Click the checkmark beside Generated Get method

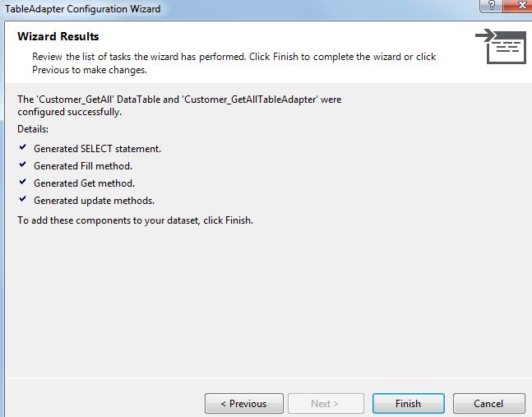click(x=22, y=183)
